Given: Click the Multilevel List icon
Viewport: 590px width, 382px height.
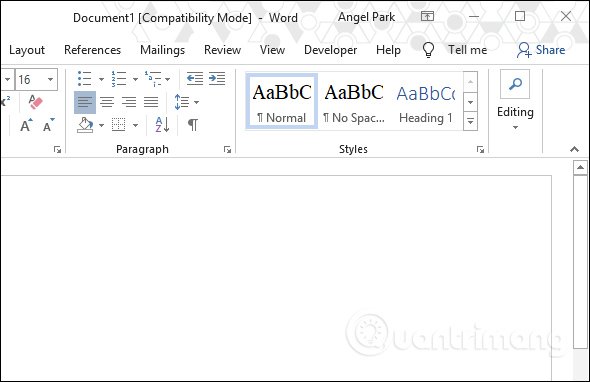Looking at the screenshot, I should (153, 79).
